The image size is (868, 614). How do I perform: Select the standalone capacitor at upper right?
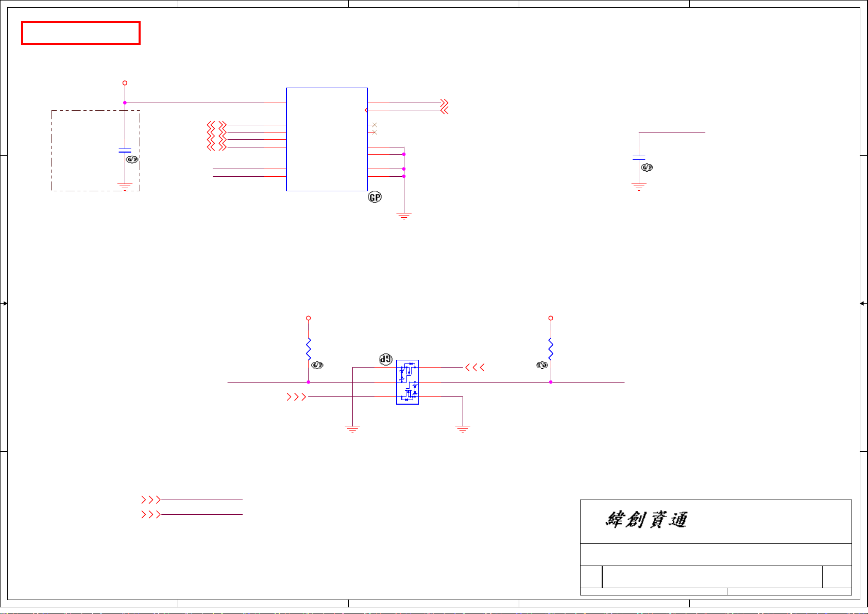point(639,157)
